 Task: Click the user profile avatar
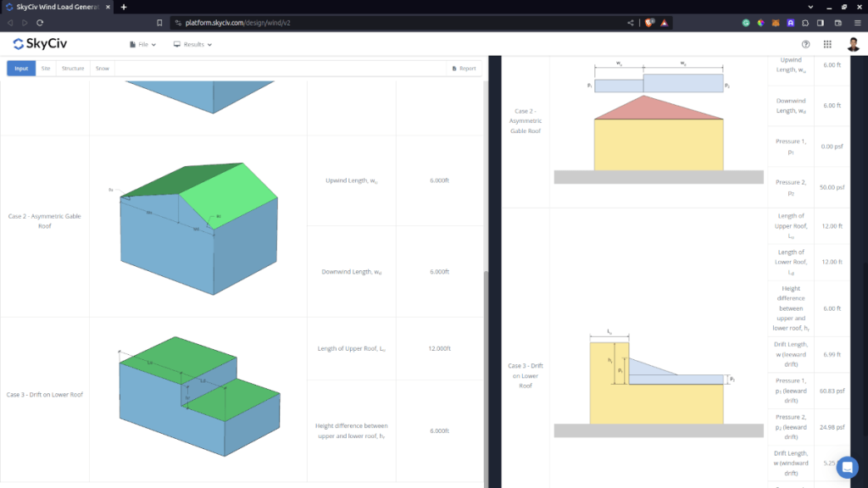click(852, 44)
